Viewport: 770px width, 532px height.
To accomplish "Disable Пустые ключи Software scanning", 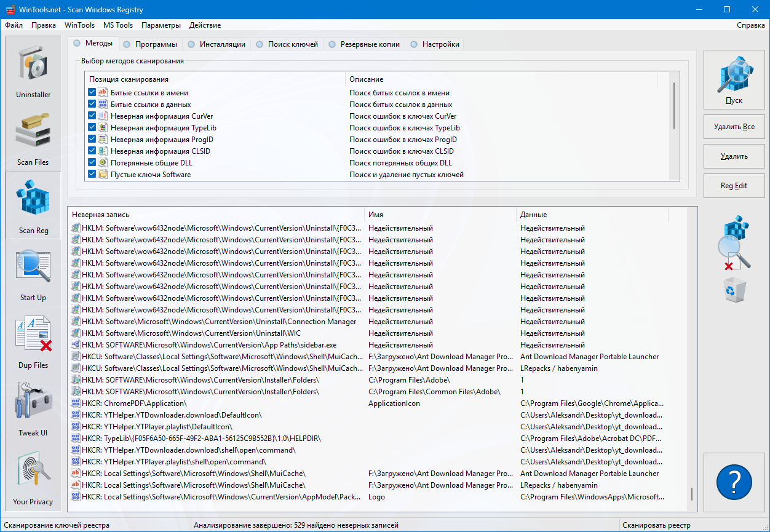I will pyautogui.click(x=92, y=174).
